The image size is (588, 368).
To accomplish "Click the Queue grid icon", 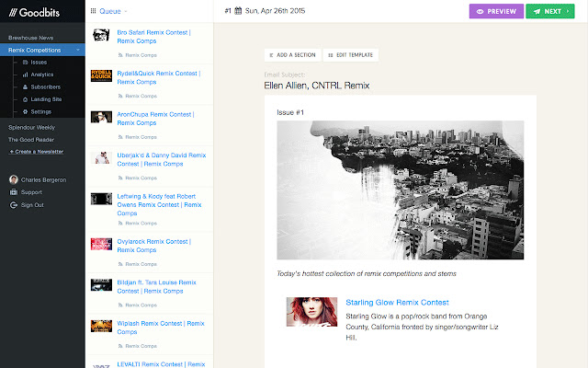I will point(93,11).
